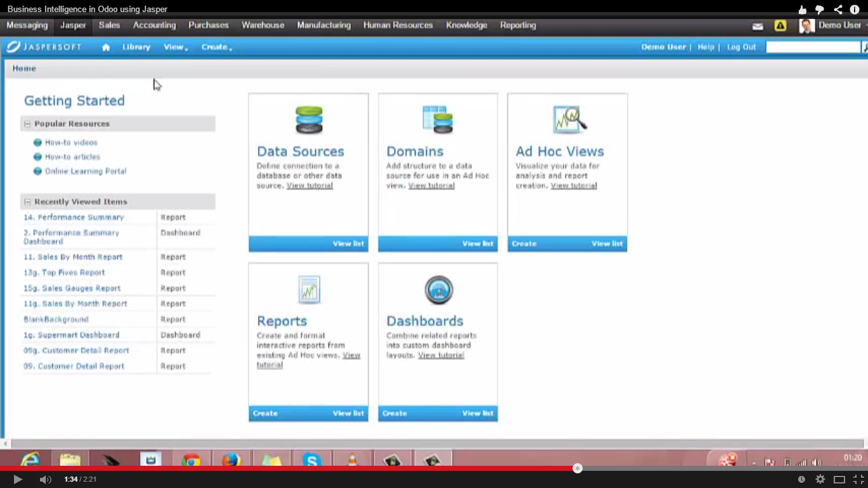This screenshot has height=488, width=868.
Task: Click the Data Sources database icon
Action: (309, 120)
